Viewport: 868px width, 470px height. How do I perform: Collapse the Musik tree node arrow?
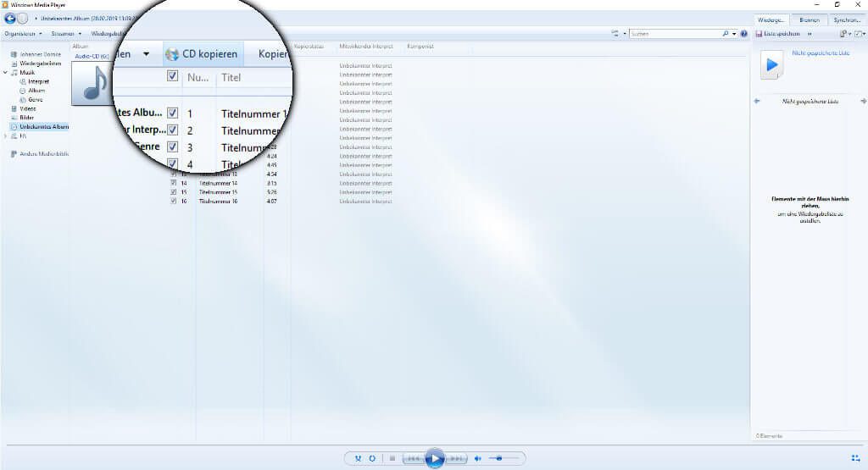tap(6, 73)
